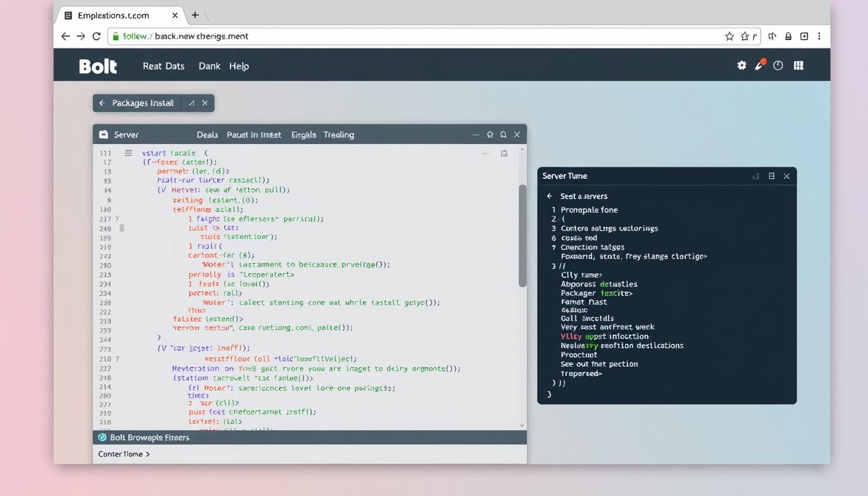Viewport: 868px width, 496px height.
Task: Select the Contere aslngs ctetorings line
Action: click(x=609, y=229)
